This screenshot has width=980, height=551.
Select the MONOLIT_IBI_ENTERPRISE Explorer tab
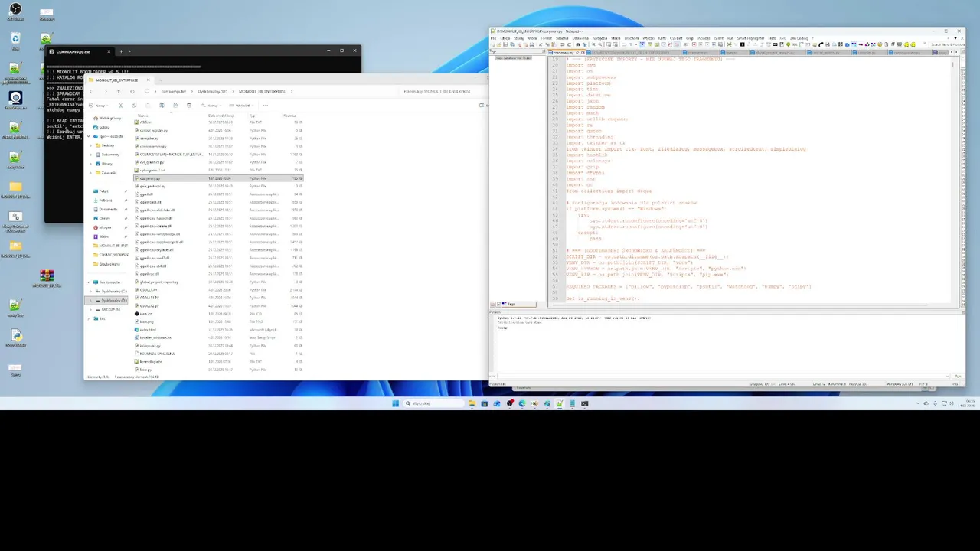[x=117, y=80]
